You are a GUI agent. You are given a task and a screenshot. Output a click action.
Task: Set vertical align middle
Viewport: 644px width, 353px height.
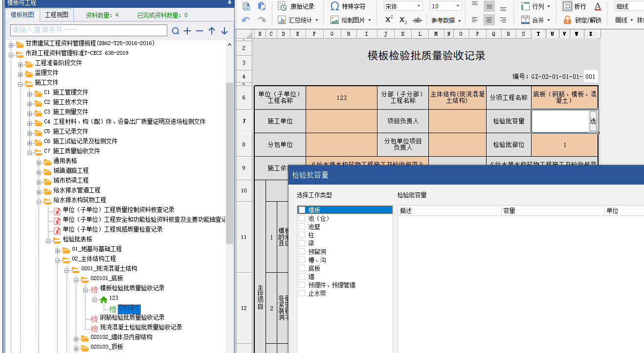click(x=489, y=6)
